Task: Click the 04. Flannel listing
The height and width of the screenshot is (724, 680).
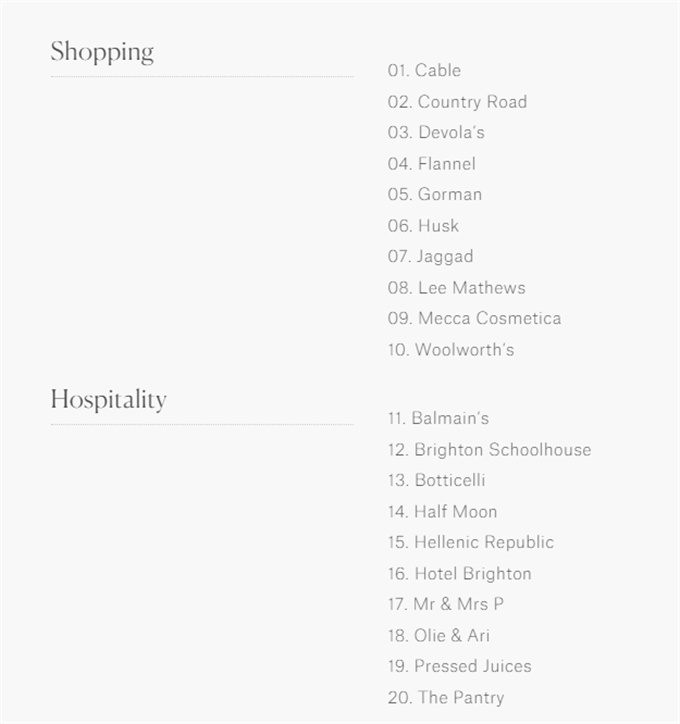Action: pos(432,164)
